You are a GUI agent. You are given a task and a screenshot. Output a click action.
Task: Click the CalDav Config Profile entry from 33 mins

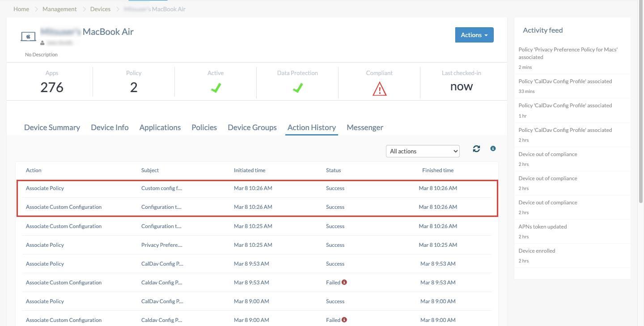pos(572,86)
